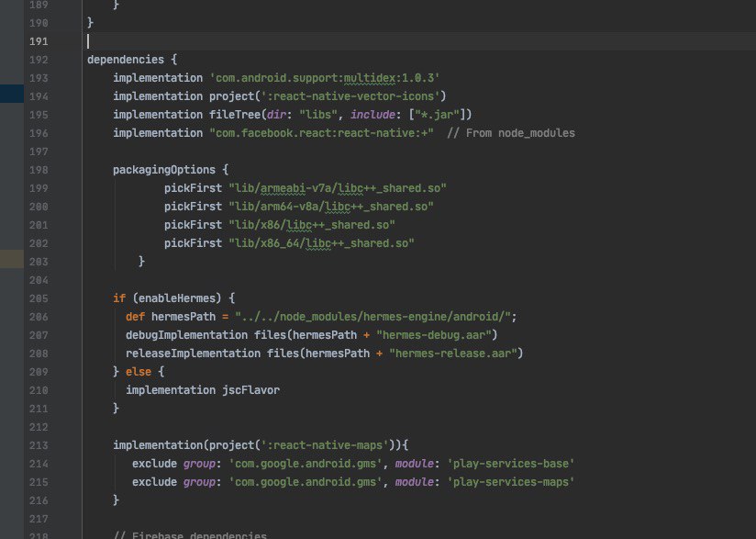The width and height of the screenshot is (756, 539).
Task: Click the '// From node_modules' comment
Action: coord(511,133)
